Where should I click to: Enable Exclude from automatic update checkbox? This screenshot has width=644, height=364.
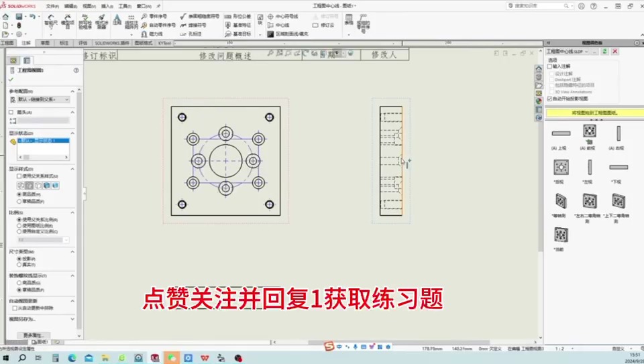15,308
